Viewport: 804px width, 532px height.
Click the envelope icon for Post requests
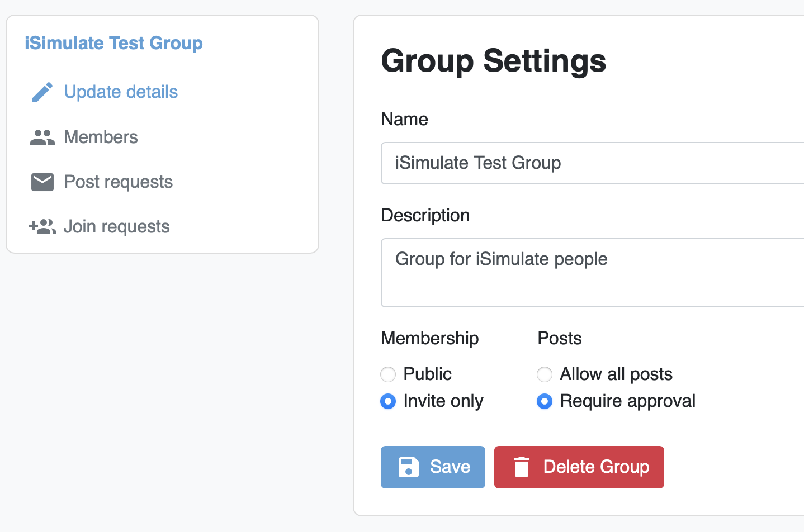(x=41, y=181)
